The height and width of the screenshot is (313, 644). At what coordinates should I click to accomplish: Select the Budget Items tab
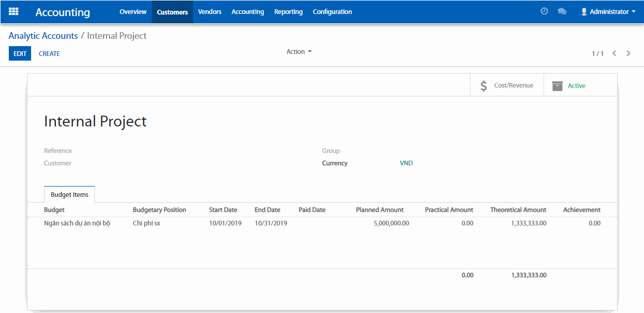coord(69,195)
